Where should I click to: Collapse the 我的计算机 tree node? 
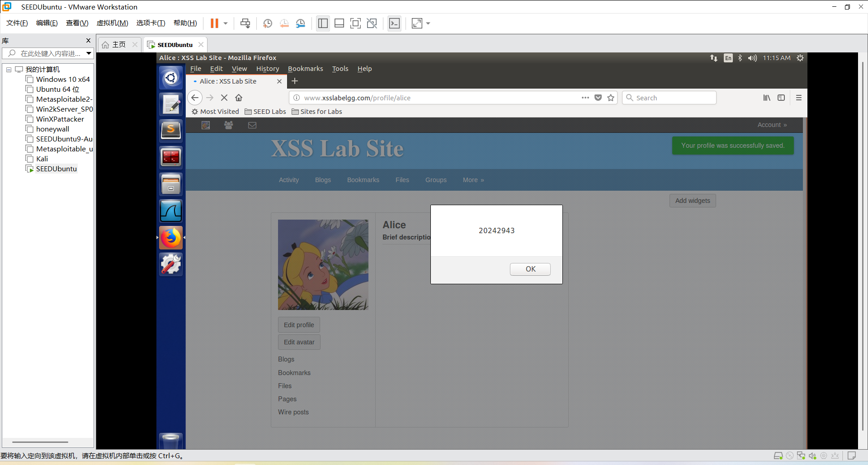tap(9, 70)
